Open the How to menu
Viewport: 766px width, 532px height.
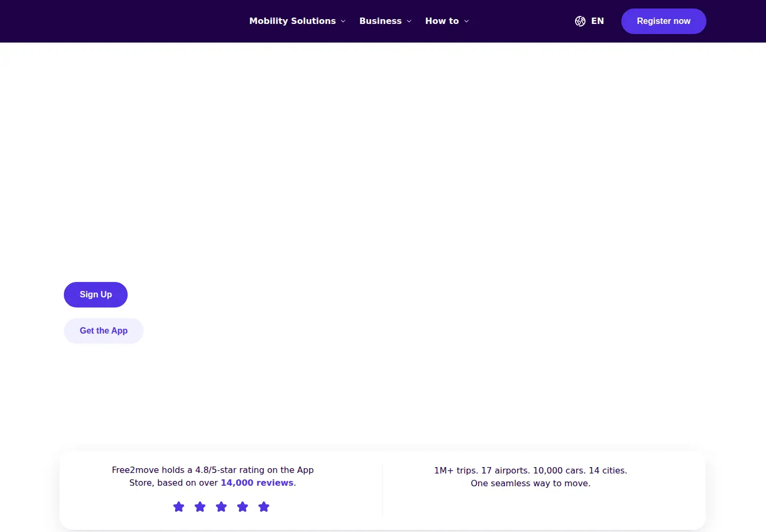point(447,21)
